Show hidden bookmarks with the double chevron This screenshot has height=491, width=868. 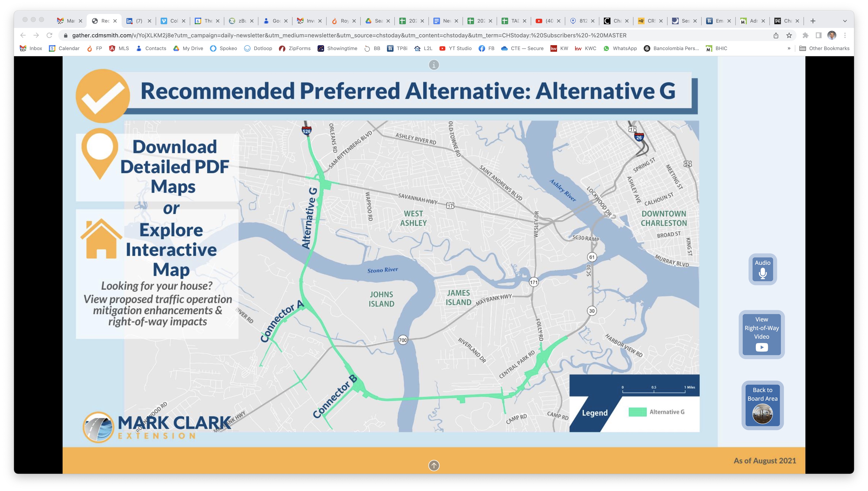click(x=789, y=49)
